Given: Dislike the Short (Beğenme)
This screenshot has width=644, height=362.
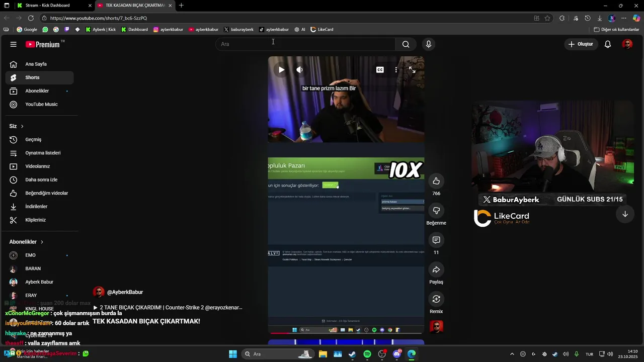Looking at the screenshot, I should click(436, 211).
